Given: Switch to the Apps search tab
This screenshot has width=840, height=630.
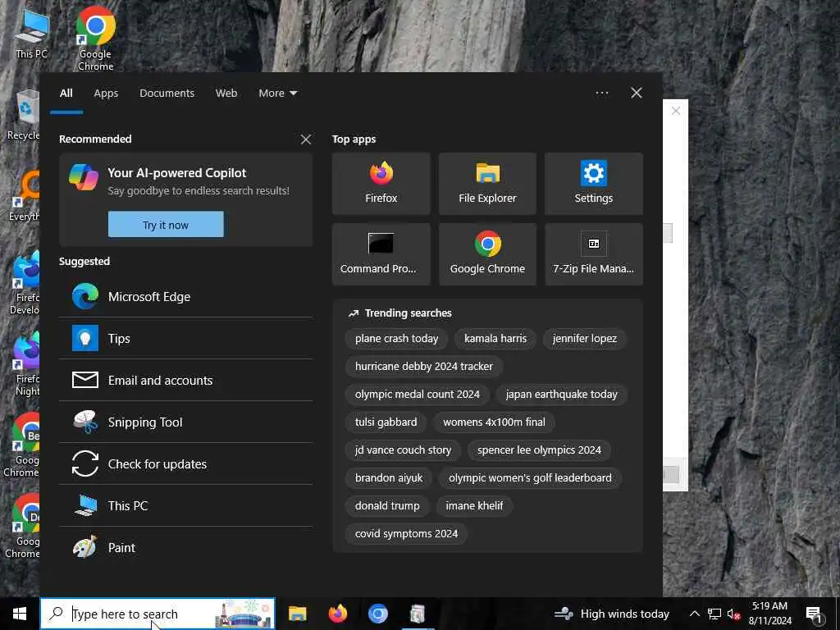Looking at the screenshot, I should click(x=106, y=94).
